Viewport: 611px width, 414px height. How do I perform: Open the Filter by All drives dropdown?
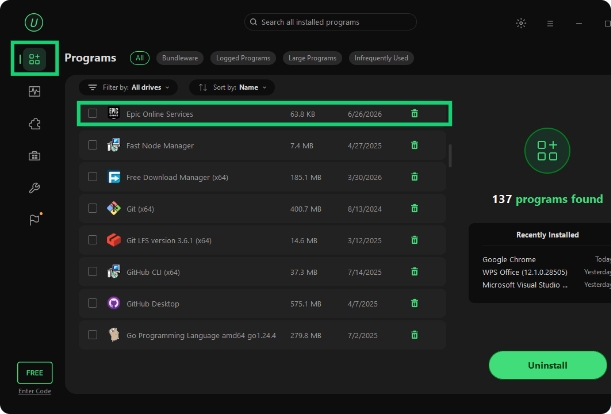coord(128,87)
